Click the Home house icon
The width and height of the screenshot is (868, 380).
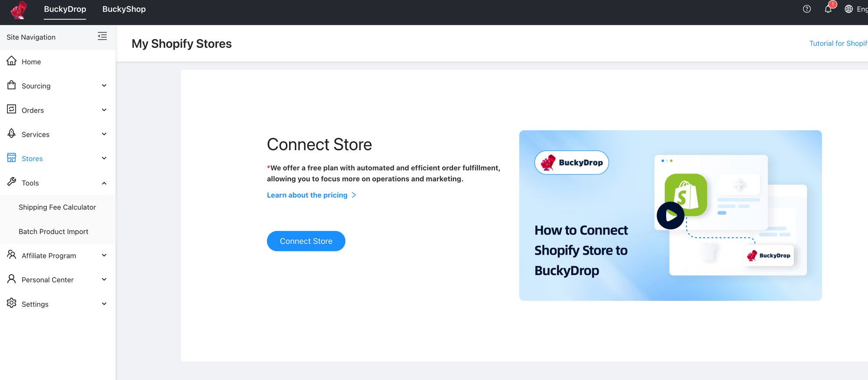click(12, 61)
